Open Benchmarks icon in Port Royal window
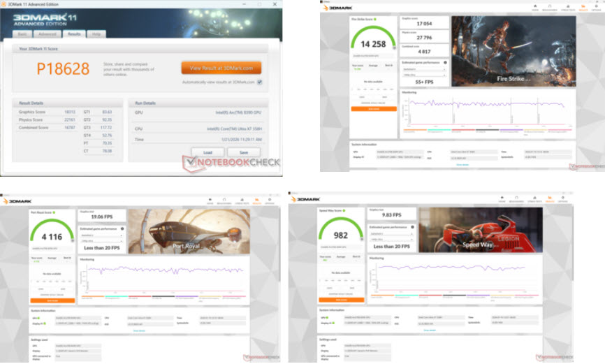The width and height of the screenshot is (605, 364). point(224,201)
